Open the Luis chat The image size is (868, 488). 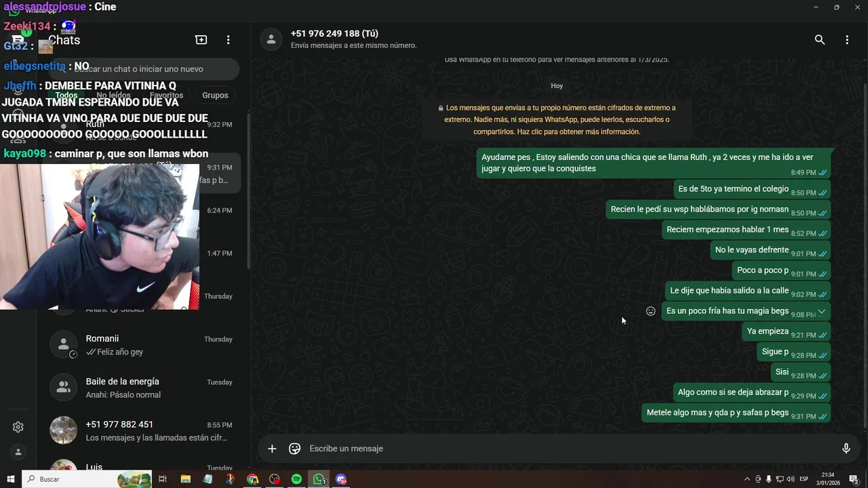(142, 465)
